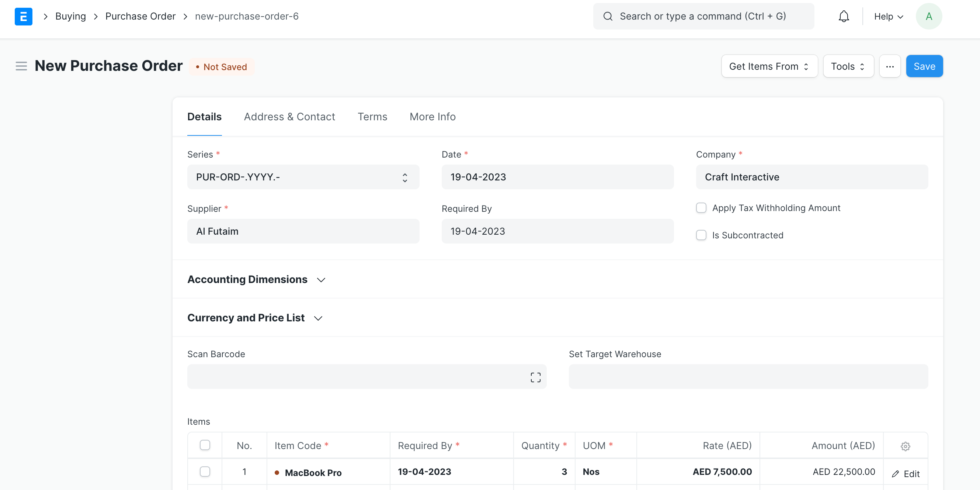
Task: Click the profile avatar
Action: click(929, 16)
